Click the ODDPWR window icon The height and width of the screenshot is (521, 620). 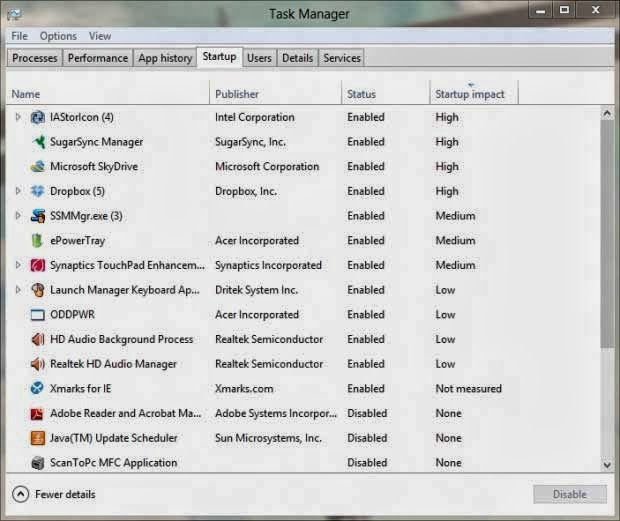(38, 315)
